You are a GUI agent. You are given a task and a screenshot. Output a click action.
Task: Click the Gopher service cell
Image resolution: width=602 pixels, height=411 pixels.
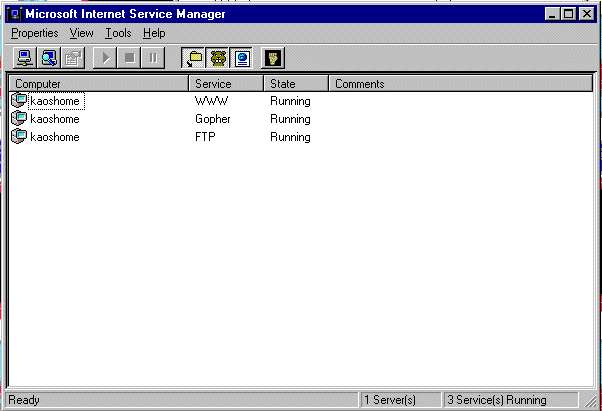click(x=213, y=119)
